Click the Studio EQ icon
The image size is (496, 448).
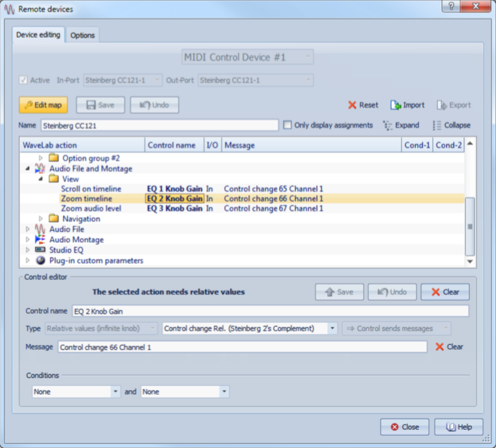(x=40, y=250)
